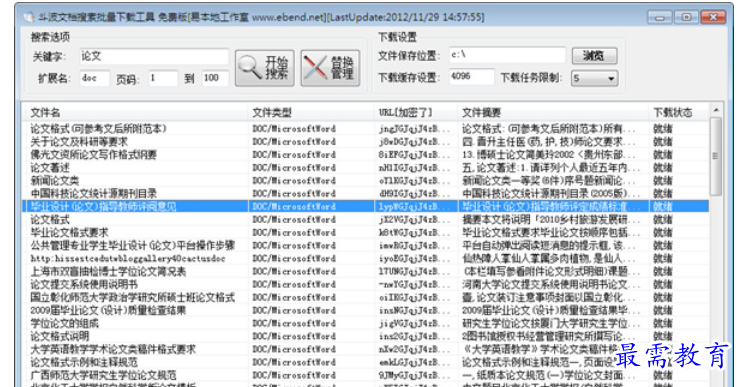Maximize the download tool window
This screenshot has height=387, width=737.
tap(686, 17)
